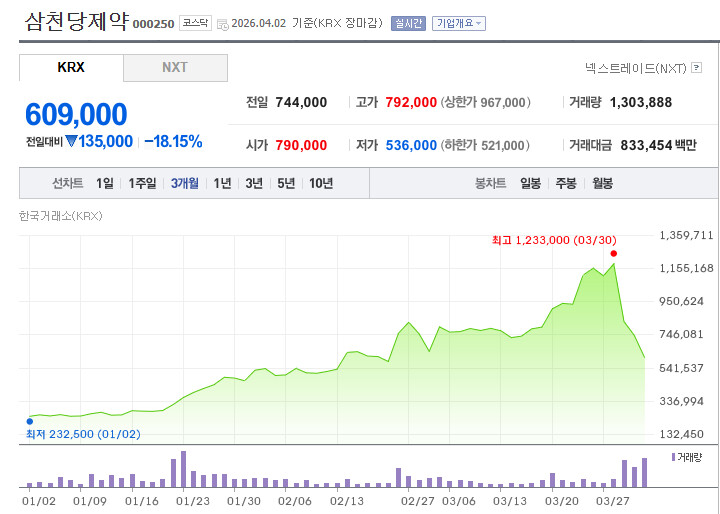Click the 한국거래소(KRX) chart caption
720x514 pixels.
pyautogui.click(x=61, y=216)
